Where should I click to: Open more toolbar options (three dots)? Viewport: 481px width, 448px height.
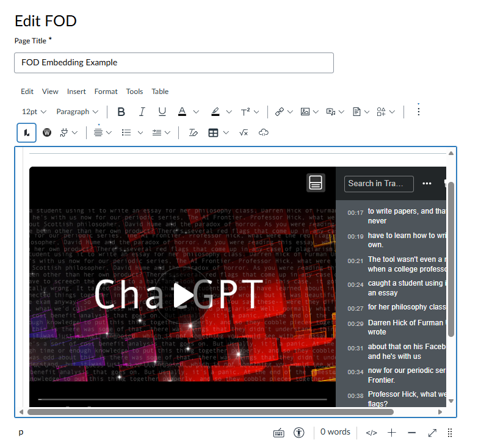tap(418, 111)
